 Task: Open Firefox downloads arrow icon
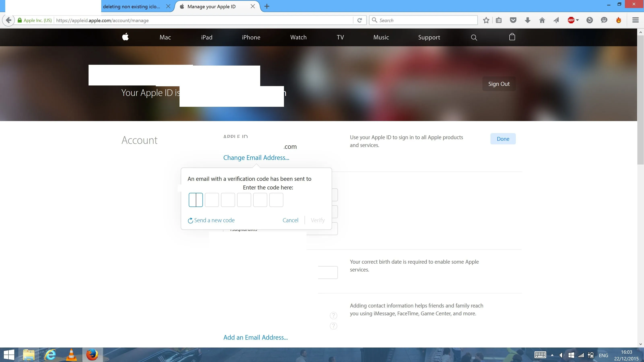(527, 20)
